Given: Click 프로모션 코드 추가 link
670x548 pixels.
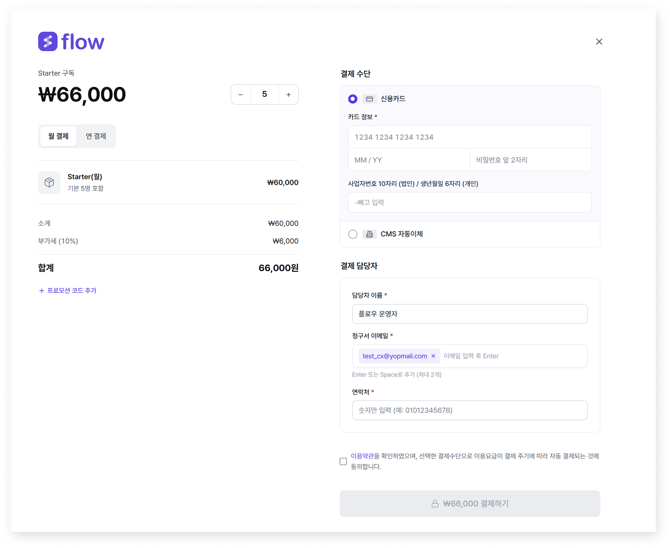Looking at the screenshot, I should pyautogui.click(x=68, y=290).
